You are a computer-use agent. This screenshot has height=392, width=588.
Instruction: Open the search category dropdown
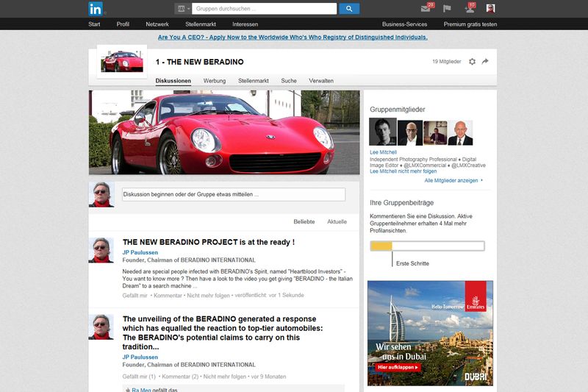pos(183,9)
